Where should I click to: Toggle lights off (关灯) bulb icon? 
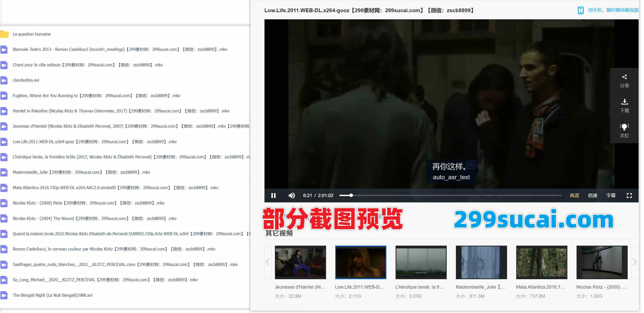(x=624, y=127)
